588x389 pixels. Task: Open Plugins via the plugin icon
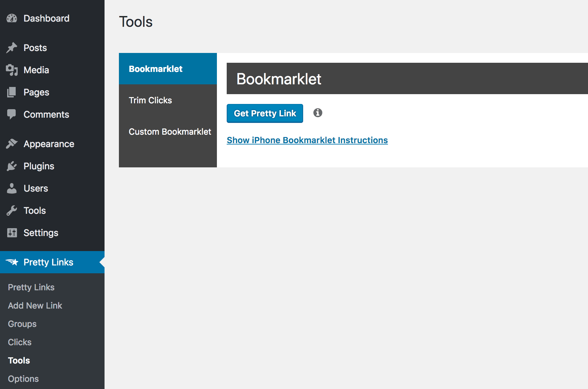coord(12,166)
